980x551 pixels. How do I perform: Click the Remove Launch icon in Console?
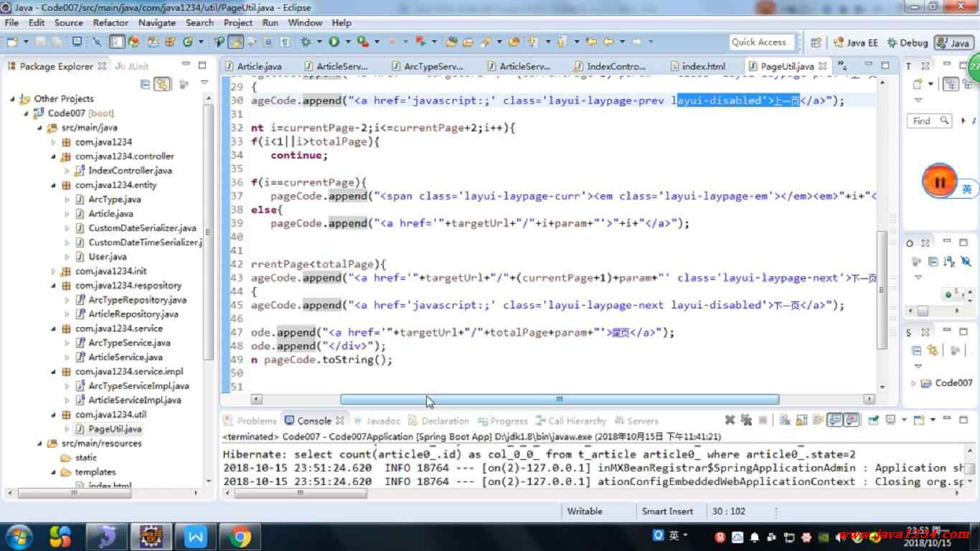coord(730,420)
